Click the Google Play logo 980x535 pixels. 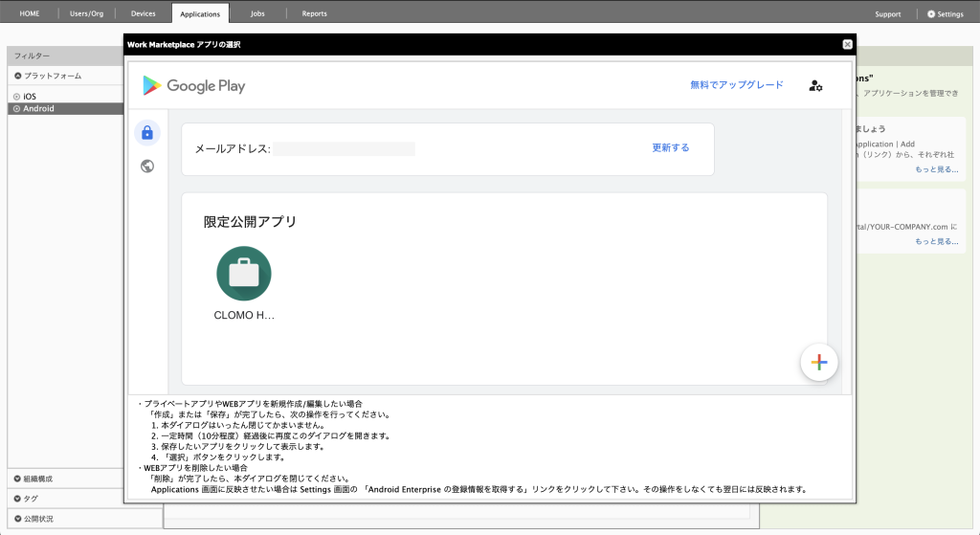tap(194, 85)
